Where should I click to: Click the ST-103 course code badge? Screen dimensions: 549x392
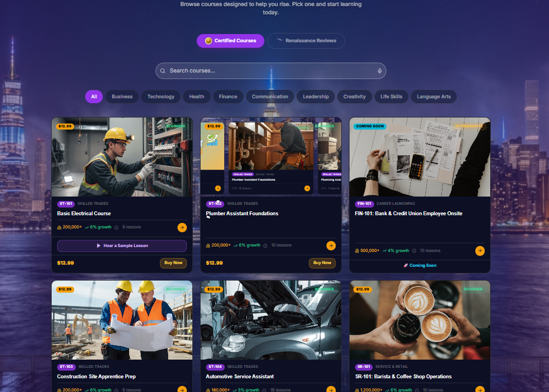tap(66, 367)
